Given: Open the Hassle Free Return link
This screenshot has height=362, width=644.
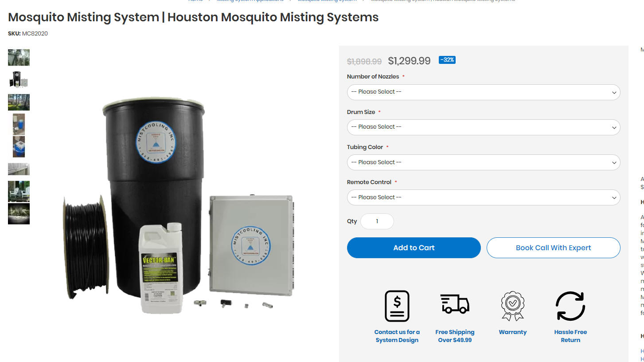Looking at the screenshot, I should [570, 336].
